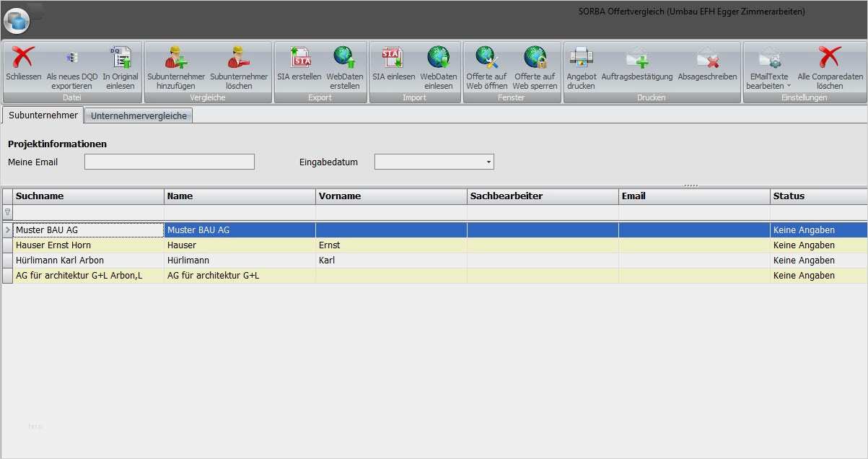The image size is (868, 459).
Task: Click Absageschreiben envelope icon
Action: coord(707,57)
